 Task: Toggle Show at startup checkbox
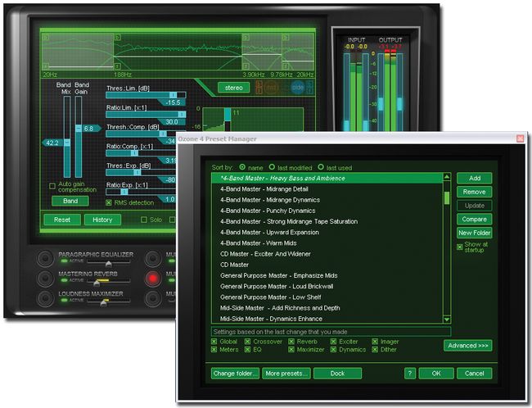coord(460,247)
